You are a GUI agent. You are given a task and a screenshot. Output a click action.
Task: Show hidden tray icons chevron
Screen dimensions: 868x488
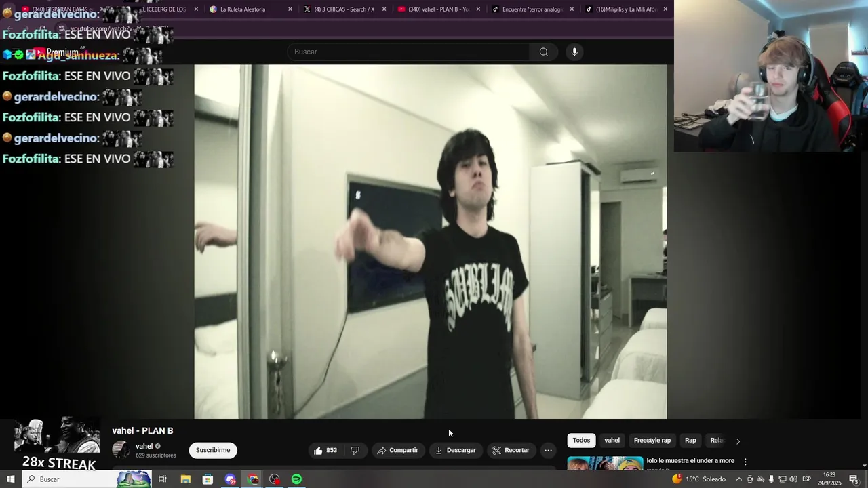coord(738,479)
